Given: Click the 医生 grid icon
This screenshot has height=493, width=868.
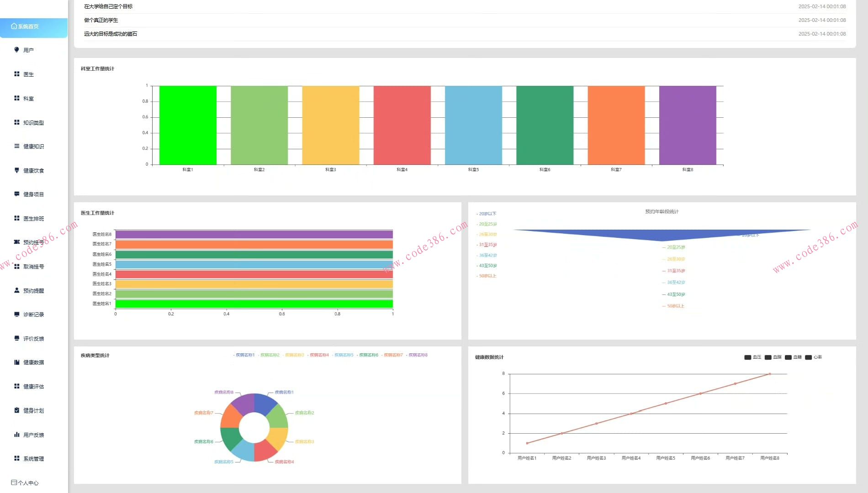Looking at the screenshot, I should point(17,74).
